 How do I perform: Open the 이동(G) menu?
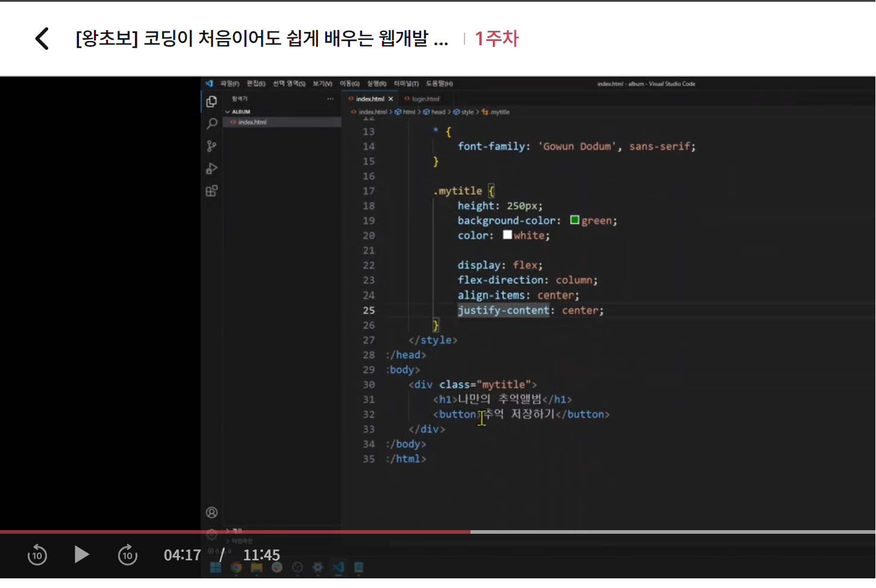pyautogui.click(x=349, y=84)
